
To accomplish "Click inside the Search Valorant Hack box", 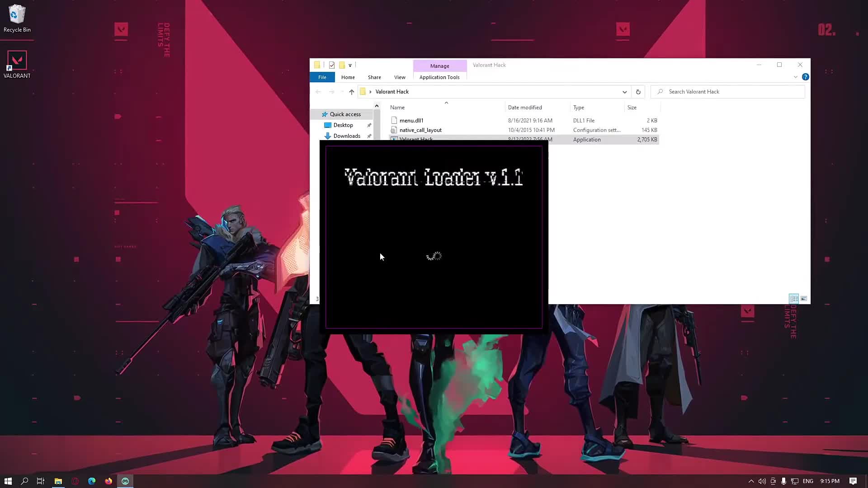I will pos(728,91).
